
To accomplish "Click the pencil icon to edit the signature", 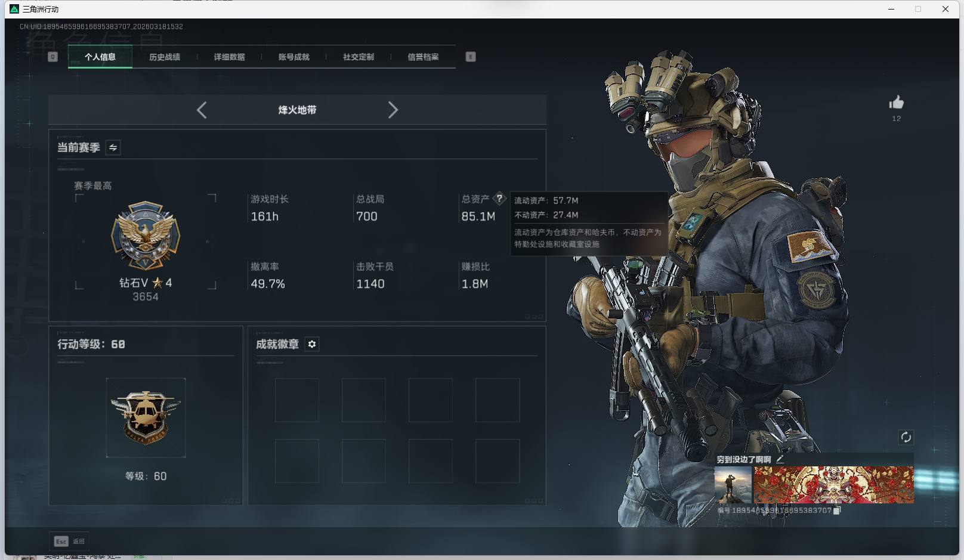I will pyautogui.click(x=780, y=460).
